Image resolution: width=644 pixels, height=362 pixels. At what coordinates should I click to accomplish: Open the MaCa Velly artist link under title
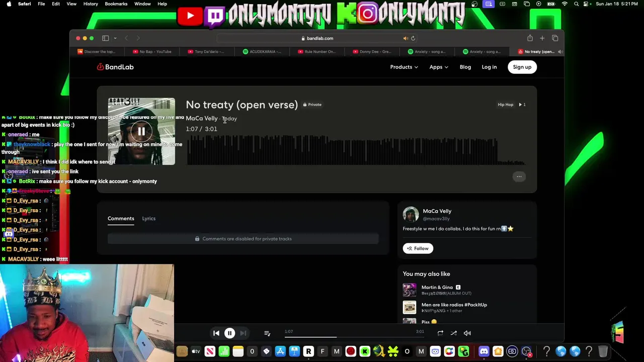[202, 118]
